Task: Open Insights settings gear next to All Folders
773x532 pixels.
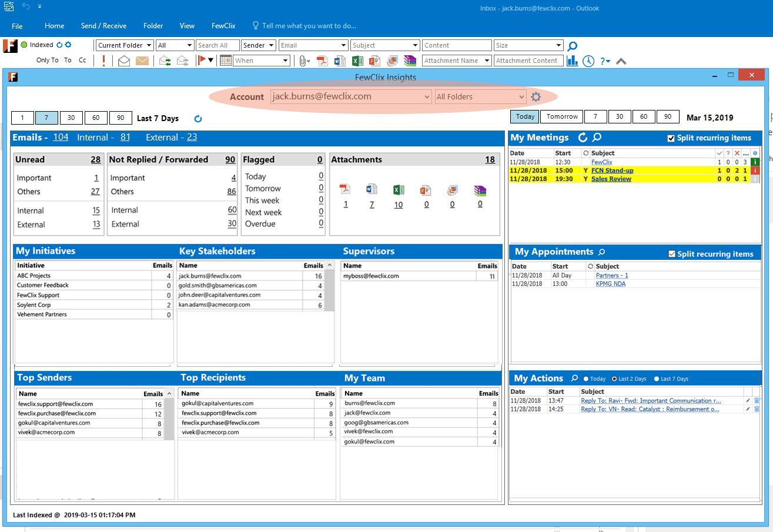Action: click(536, 97)
